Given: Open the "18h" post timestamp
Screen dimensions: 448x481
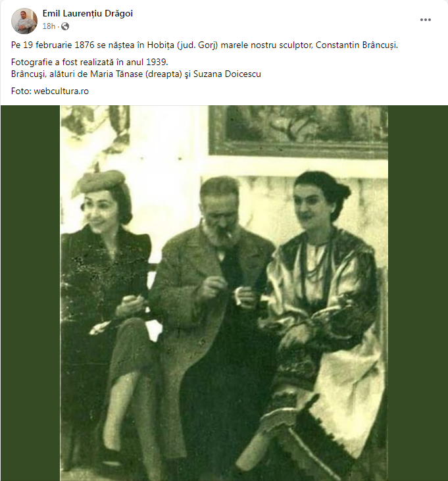Looking at the screenshot, I should pos(49,26).
